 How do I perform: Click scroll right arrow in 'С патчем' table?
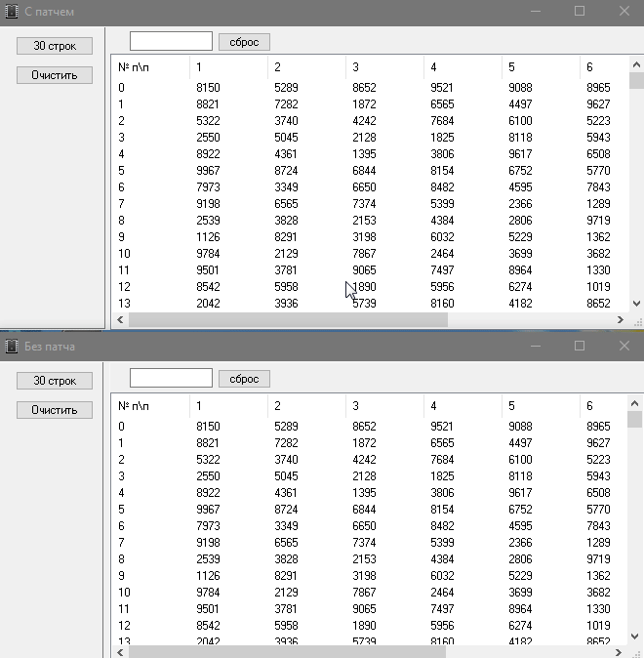[620, 320]
